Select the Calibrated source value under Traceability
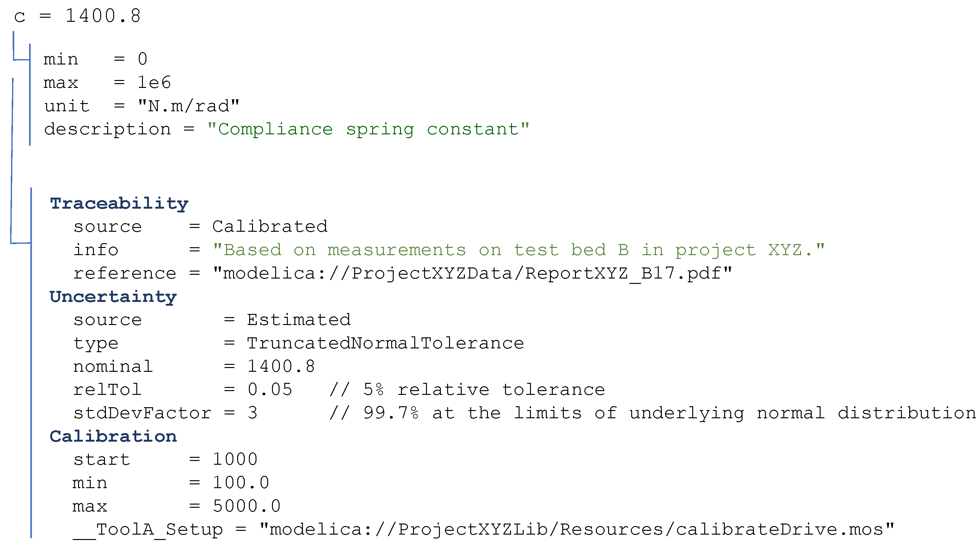 click(270, 227)
